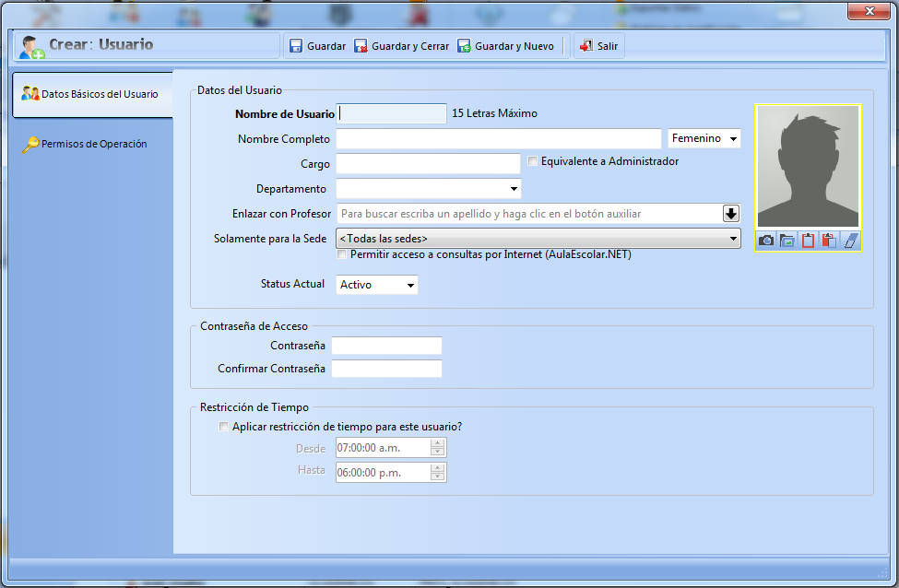Click the empty red clipboard icon

(808, 241)
